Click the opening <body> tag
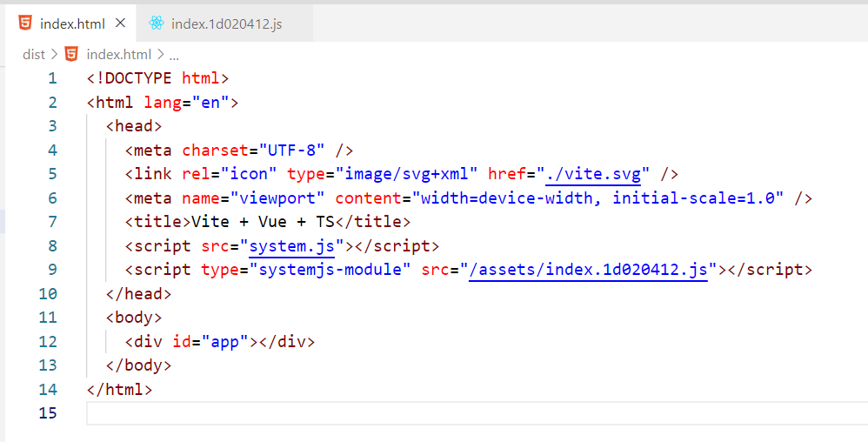Viewport: 868px width, 442px height. click(x=134, y=318)
